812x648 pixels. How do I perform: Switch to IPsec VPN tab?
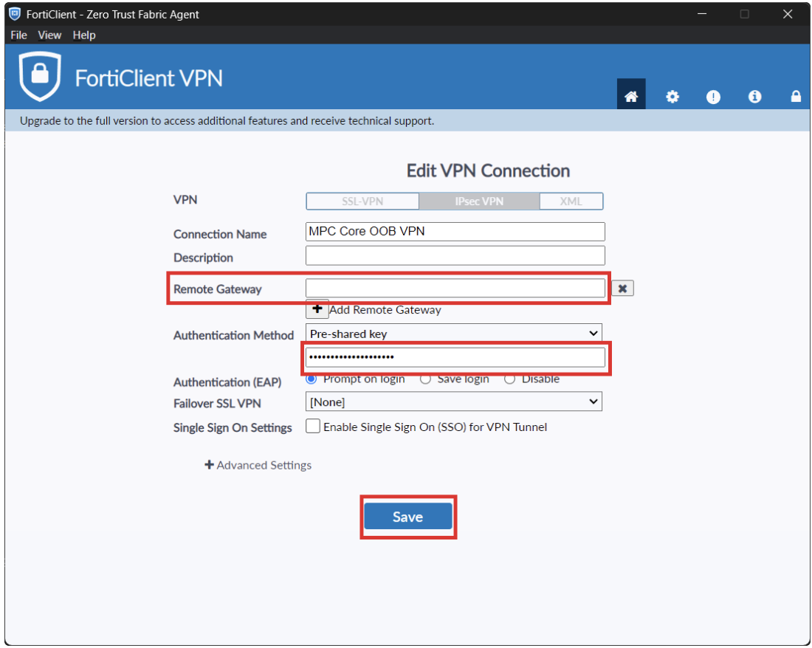click(479, 201)
